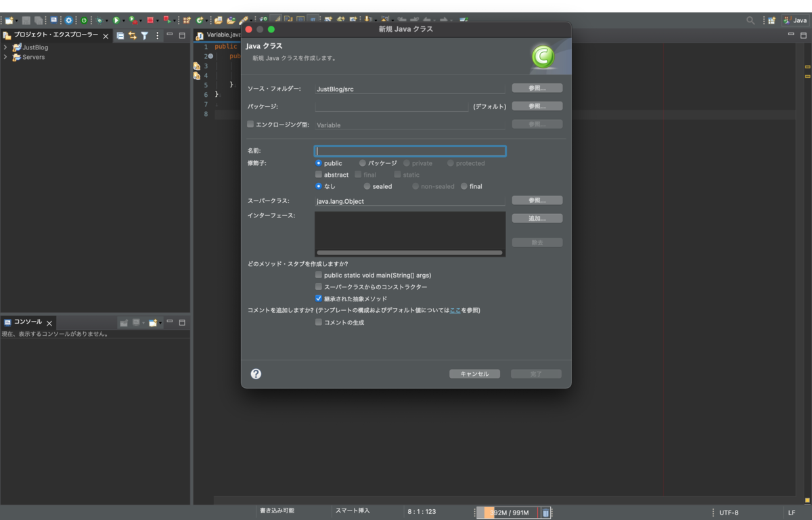Open Project Explorer view menu (three dots)

coord(158,35)
